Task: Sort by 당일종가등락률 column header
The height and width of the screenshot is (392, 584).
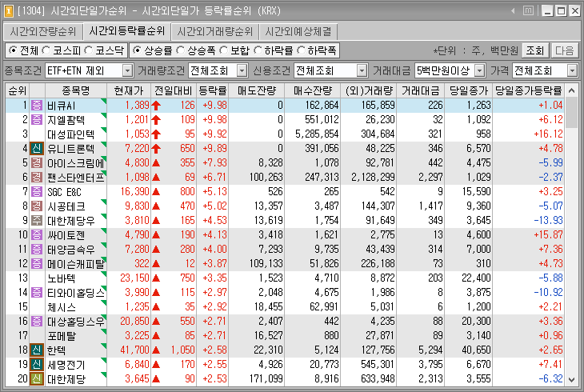Action: (528, 90)
